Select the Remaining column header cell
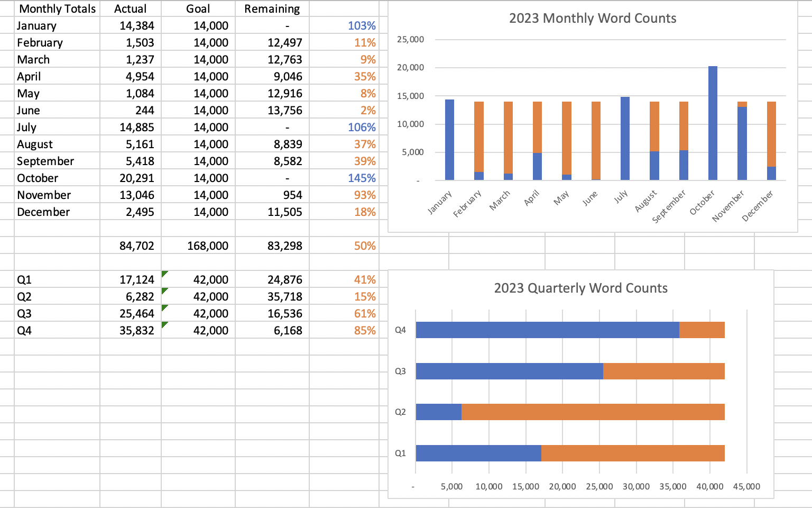The width and height of the screenshot is (812, 508). [272, 8]
